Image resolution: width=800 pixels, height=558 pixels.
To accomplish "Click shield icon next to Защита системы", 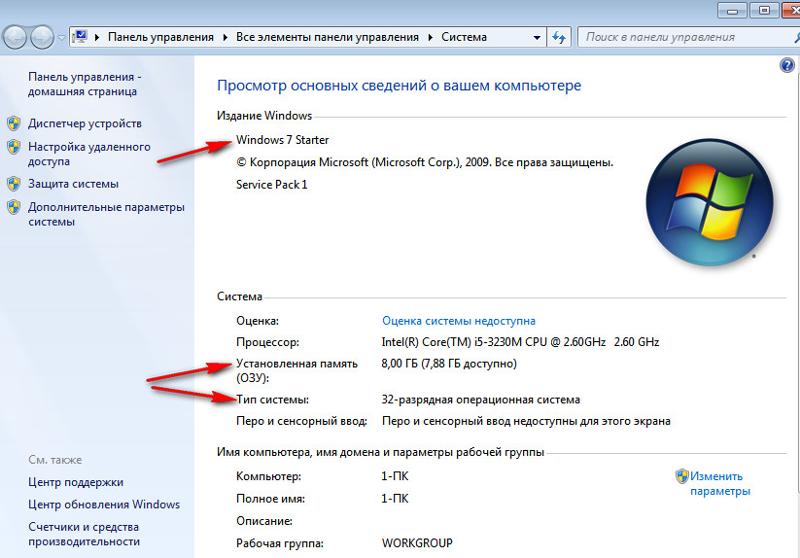I will tap(14, 184).
